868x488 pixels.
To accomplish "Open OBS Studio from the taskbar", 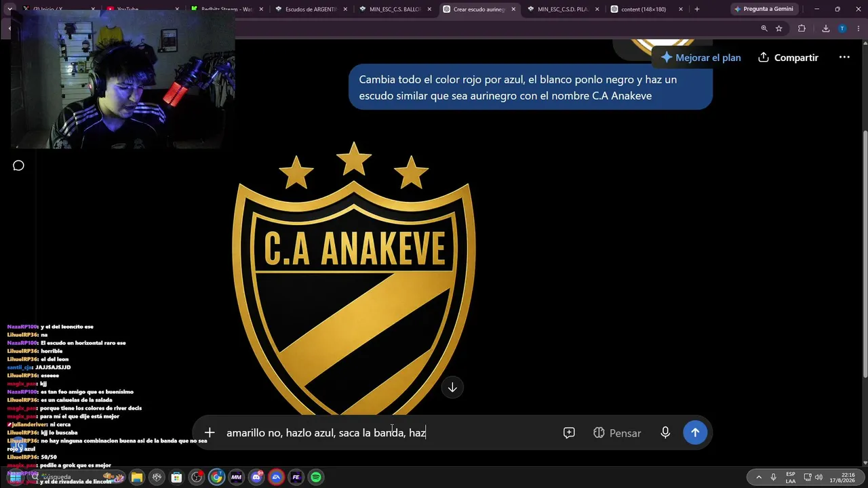I will (197, 477).
